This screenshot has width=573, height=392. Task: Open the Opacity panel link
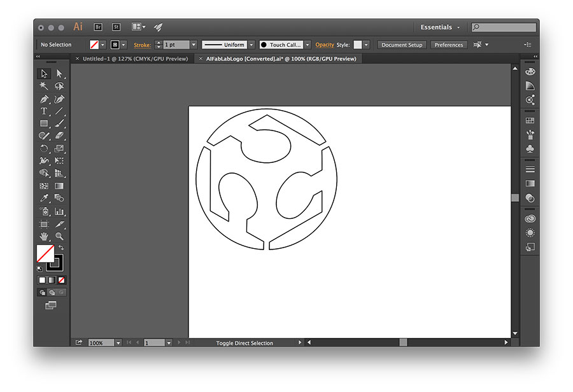(x=325, y=45)
